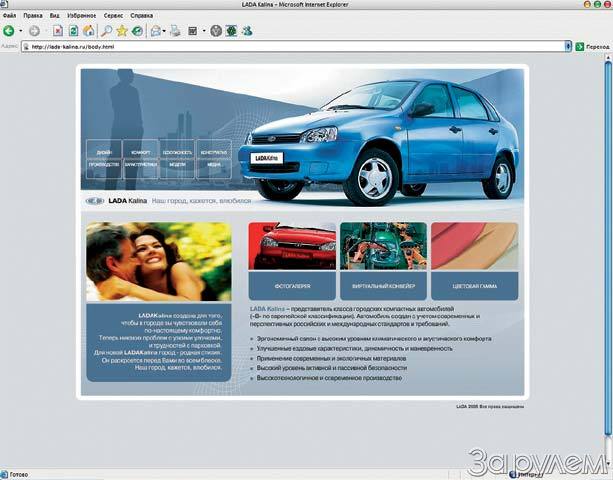Open Favorites with the star icon
The image size is (613, 480).
[x=122, y=31]
